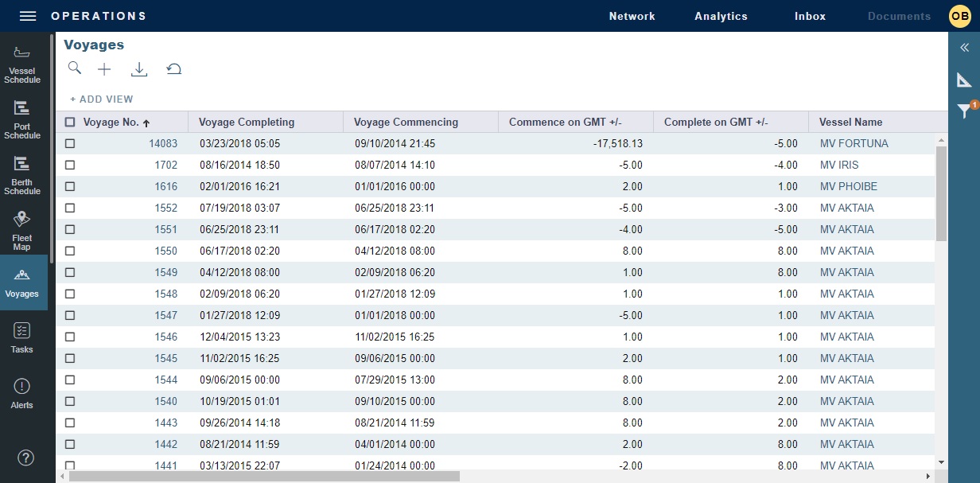980x483 pixels.
Task: Export voyages with the download icon
Action: tap(139, 68)
